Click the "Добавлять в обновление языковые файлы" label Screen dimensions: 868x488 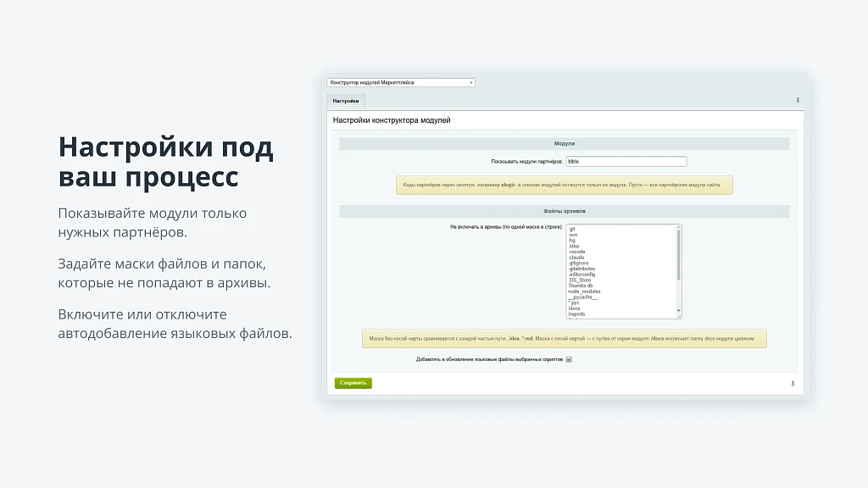coord(489,359)
